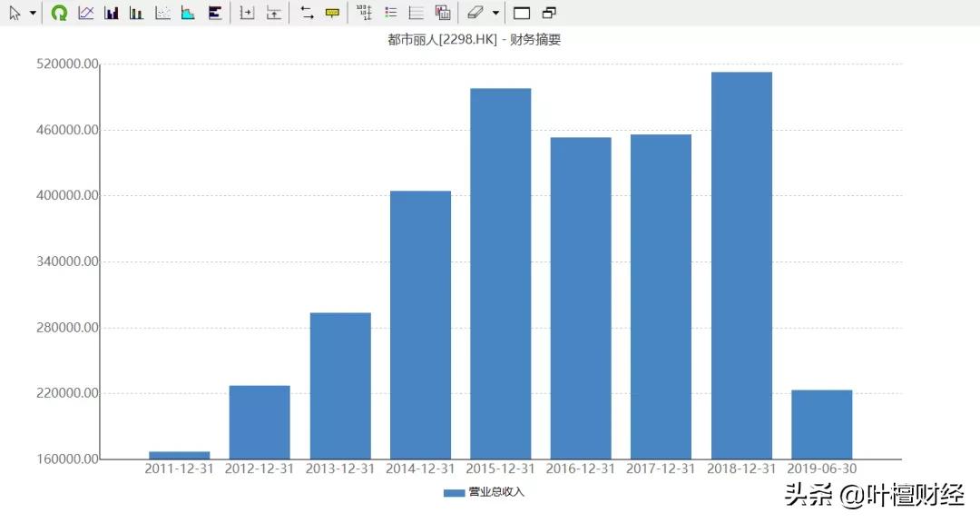The height and width of the screenshot is (523, 980).
Task: Click the 160000.00 y-axis label
Action: pos(67,459)
